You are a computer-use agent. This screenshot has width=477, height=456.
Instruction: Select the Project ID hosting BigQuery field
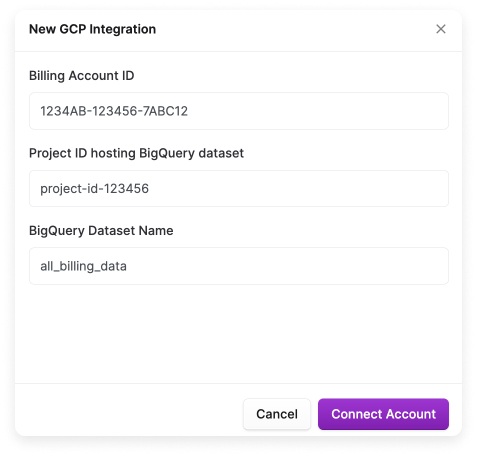[x=239, y=189]
